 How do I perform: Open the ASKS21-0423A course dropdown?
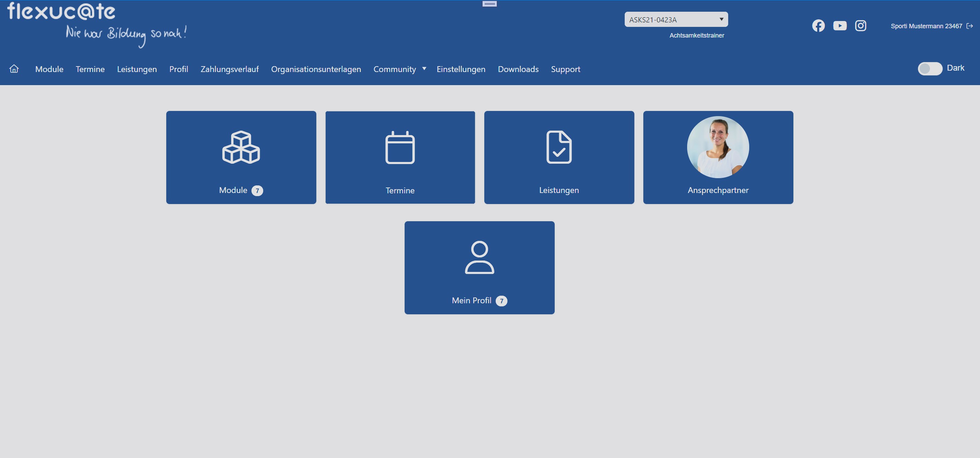coord(676,19)
